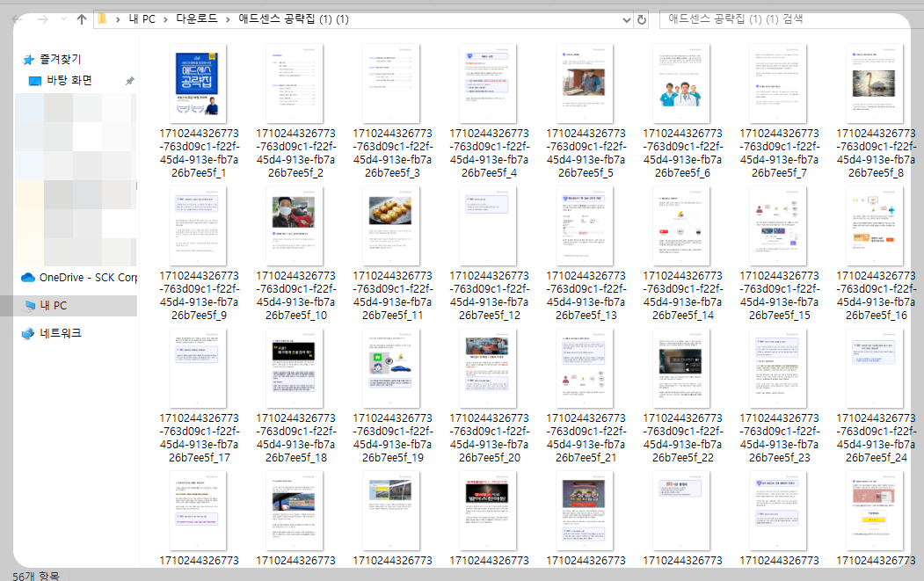Select file thumbnail ending _4

point(487,84)
